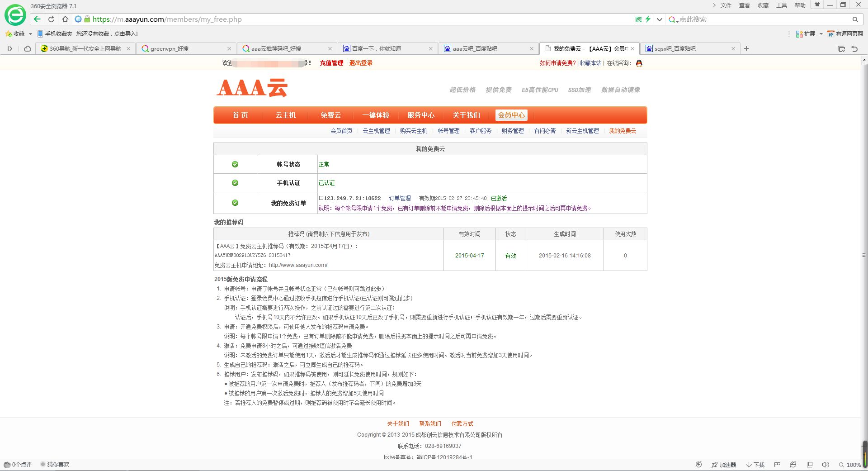This screenshot has width=868, height=471.
Task: Click the address bar URL field
Action: [x=362, y=19]
